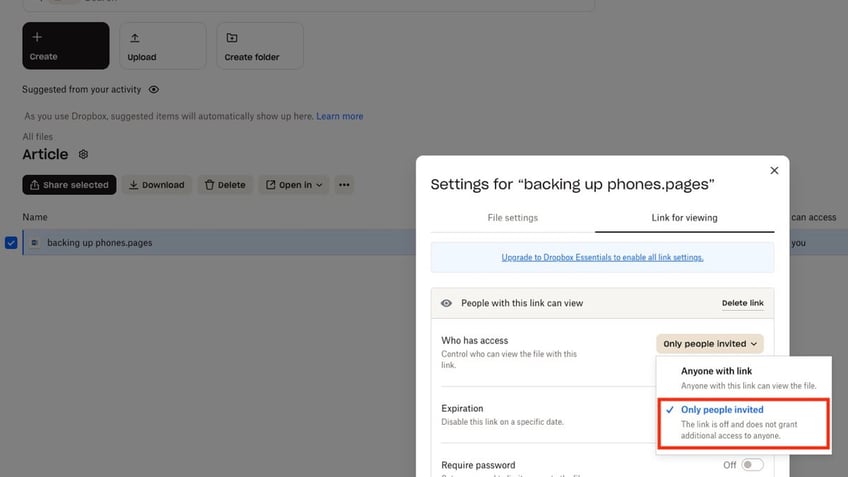Click the pages file type icon
Screen dimensions: 848x477
35,243
